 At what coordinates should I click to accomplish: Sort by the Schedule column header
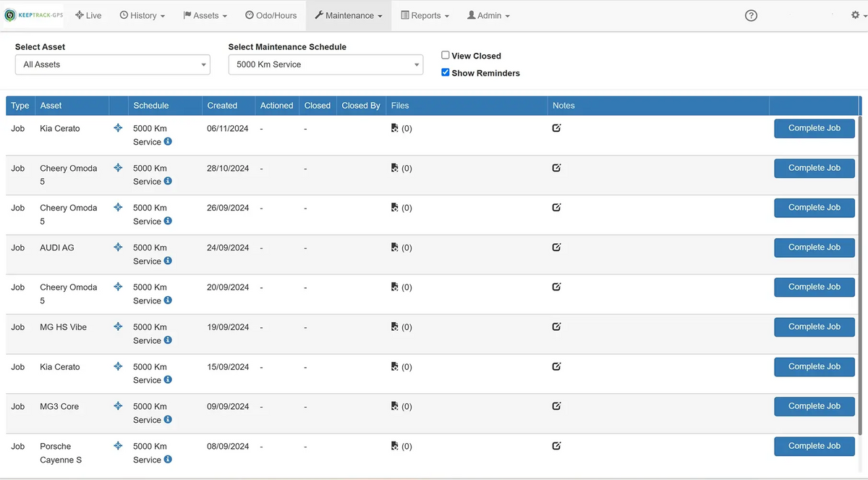coord(150,106)
